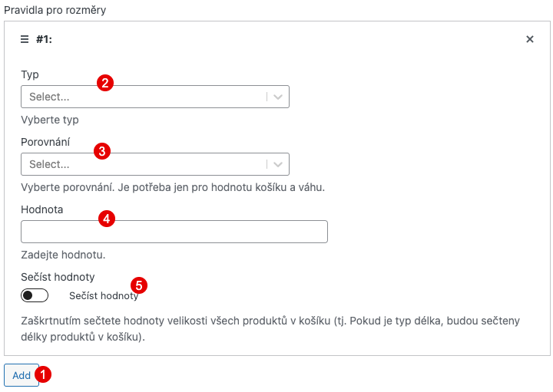Toggle the Sečíst hodnoty switch

click(x=35, y=295)
